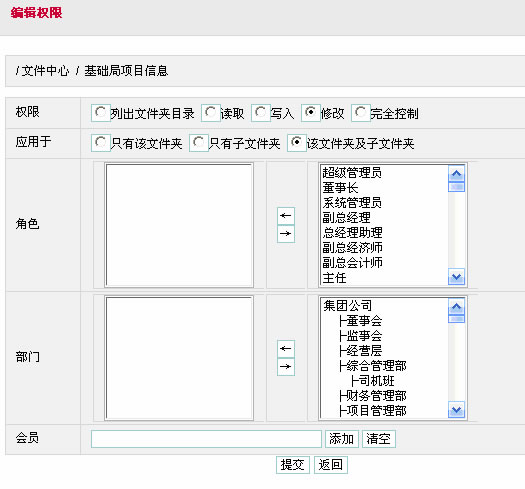Select 副总经理 in role list
This screenshot has height=489, width=525.
click(346, 218)
